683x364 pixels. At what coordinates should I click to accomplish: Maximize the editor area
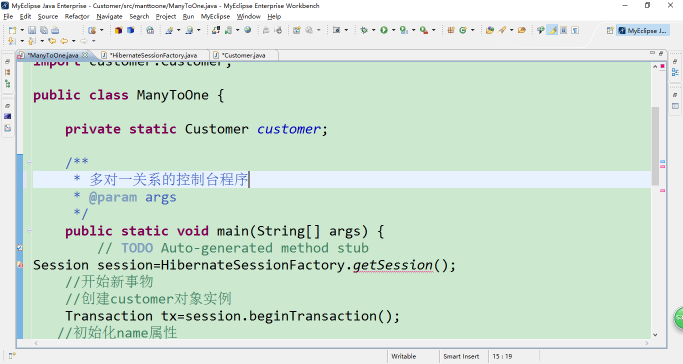pos(661,53)
